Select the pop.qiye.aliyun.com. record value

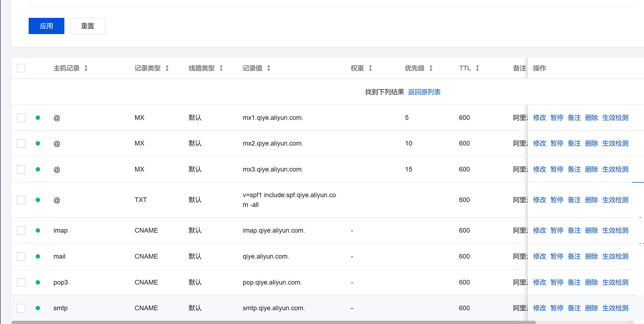272,282
